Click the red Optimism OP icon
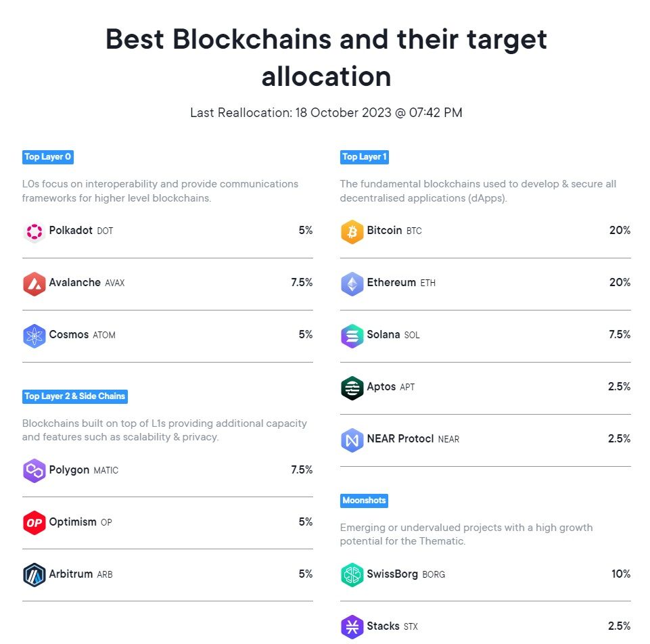 click(34, 523)
